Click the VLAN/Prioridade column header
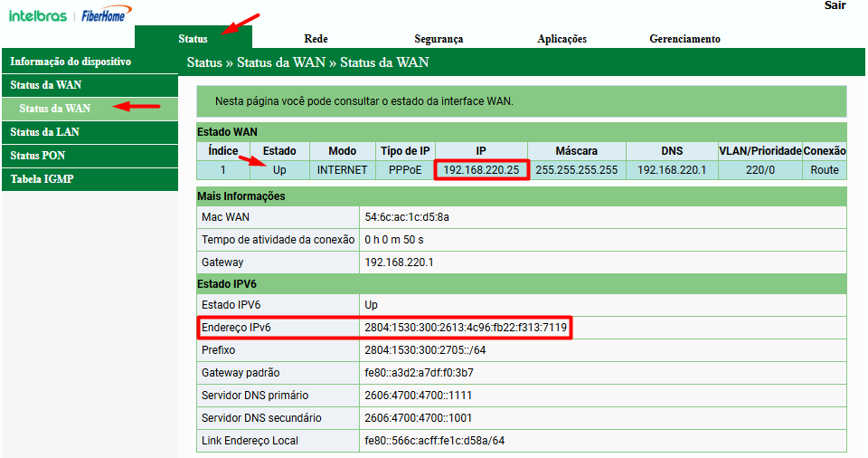The image size is (868, 458). [760, 151]
